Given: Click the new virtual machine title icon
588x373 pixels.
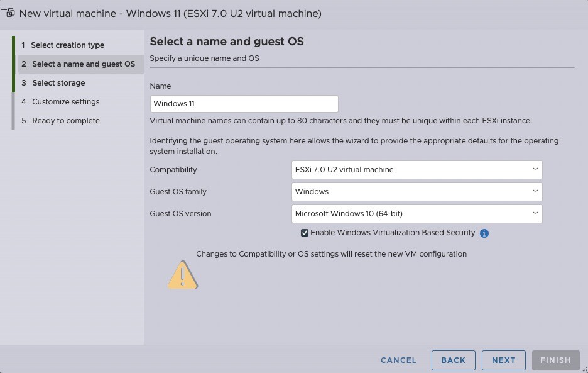Looking at the screenshot, I should coord(8,13).
